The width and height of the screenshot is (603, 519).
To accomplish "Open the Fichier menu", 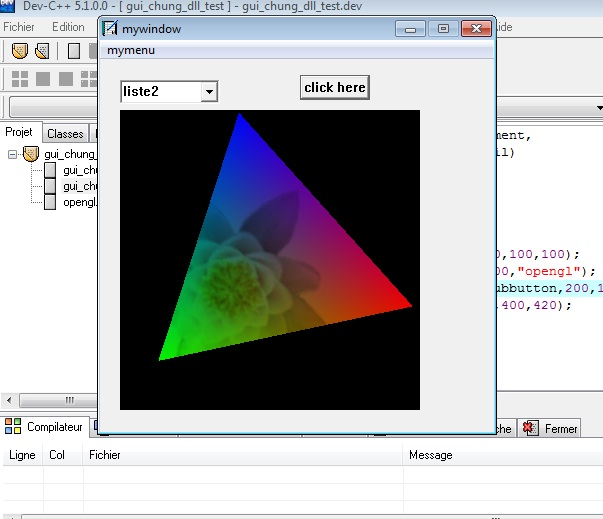I will [x=19, y=27].
